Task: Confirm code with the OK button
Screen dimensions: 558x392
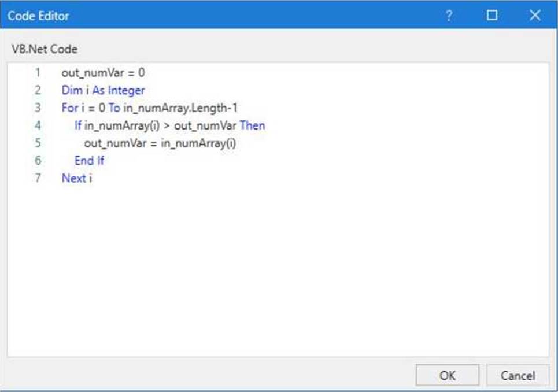Action: tap(447, 376)
